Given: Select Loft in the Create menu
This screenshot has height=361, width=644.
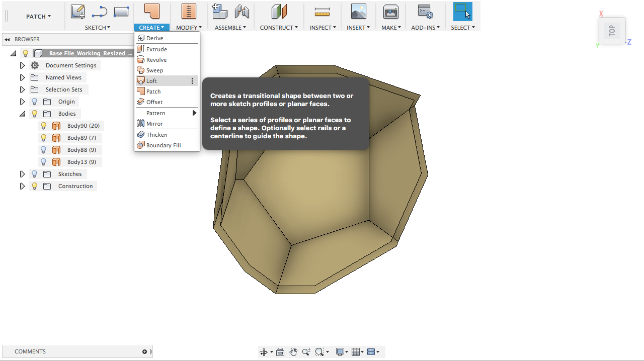Looking at the screenshot, I should [167, 81].
